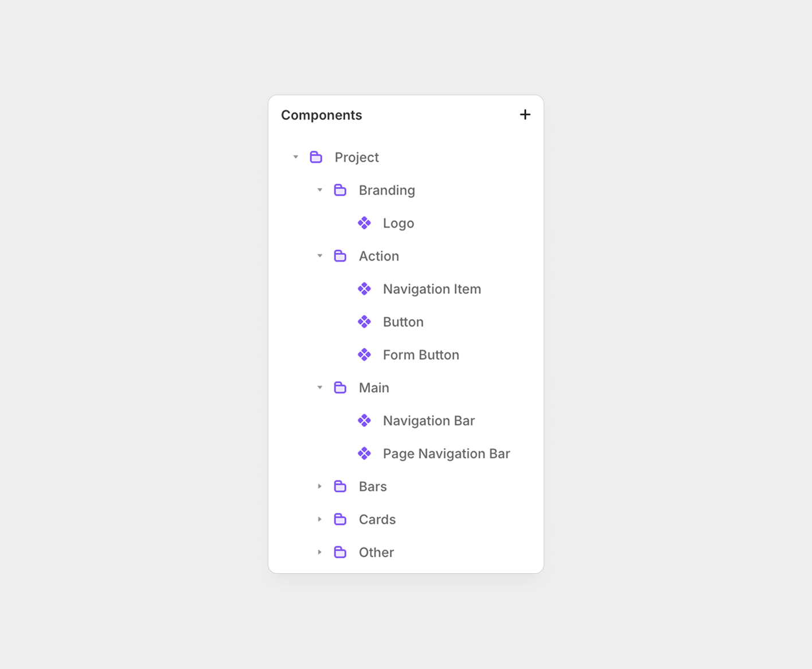
Task: Expand the Other folder arrow
Action: [x=320, y=553]
